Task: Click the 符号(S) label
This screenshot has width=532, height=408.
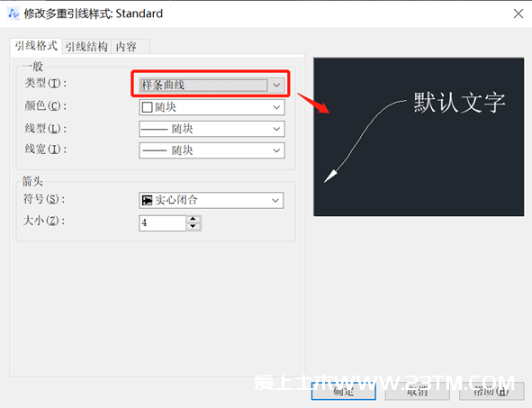Action: click(44, 198)
